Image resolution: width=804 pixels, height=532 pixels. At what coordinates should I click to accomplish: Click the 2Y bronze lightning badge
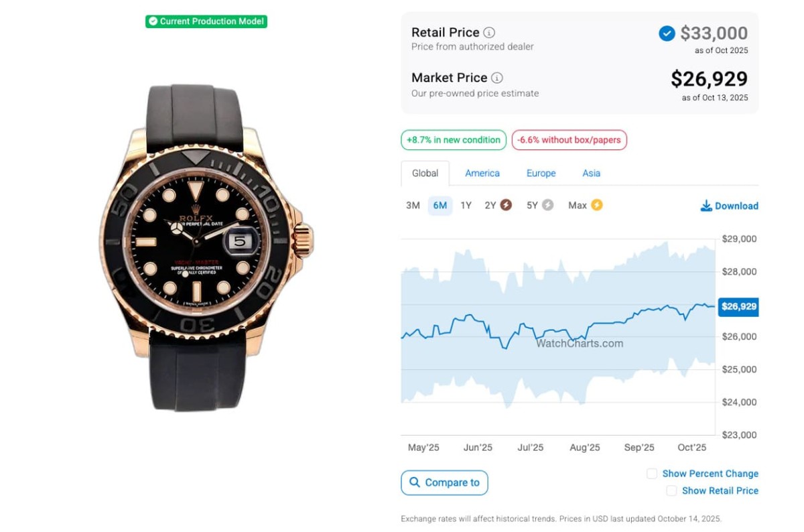(x=507, y=205)
